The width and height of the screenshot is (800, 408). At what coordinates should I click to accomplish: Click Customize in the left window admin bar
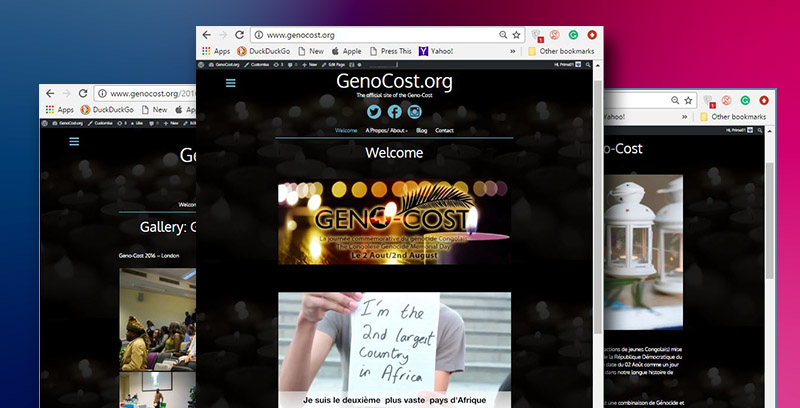tap(100, 123)
